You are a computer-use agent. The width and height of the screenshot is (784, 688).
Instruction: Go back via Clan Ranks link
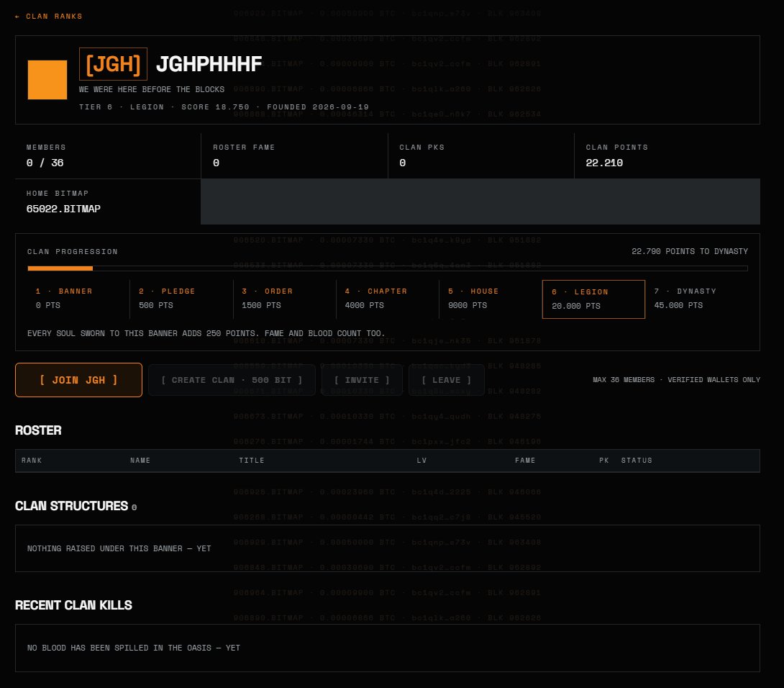click(x=48, y=17)
